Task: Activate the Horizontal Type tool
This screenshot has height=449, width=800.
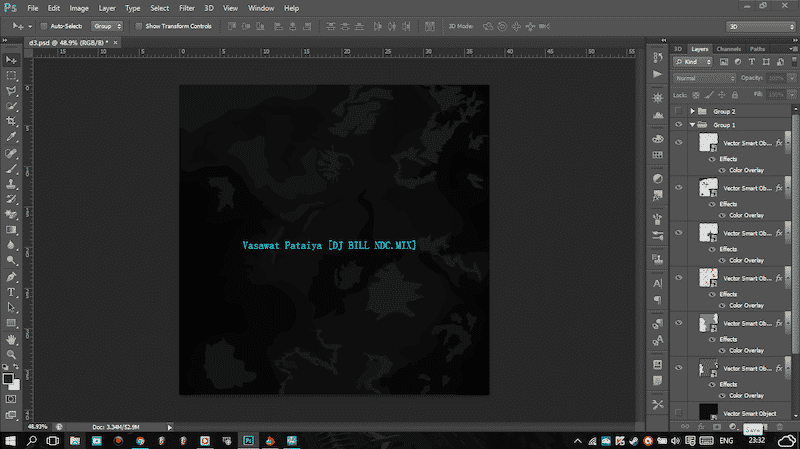Action: point(11,292)
